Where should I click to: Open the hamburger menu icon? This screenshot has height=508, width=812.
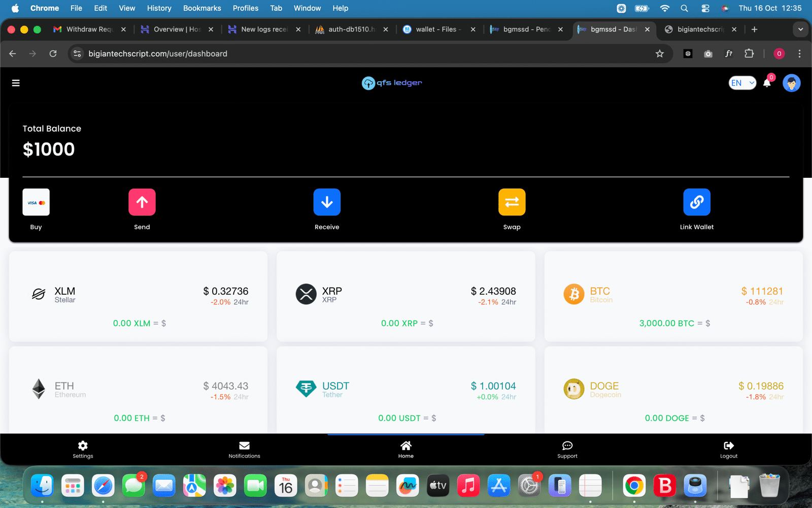tap(16, 83)
